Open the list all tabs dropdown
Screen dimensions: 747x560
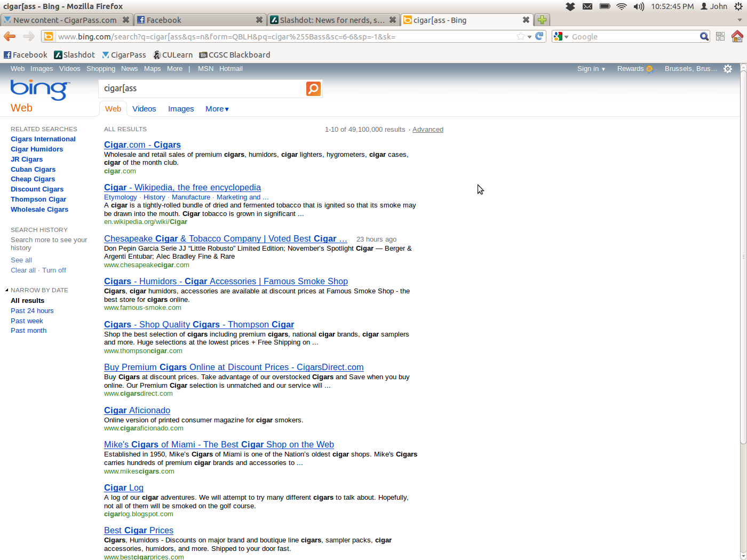click(740, 20)
